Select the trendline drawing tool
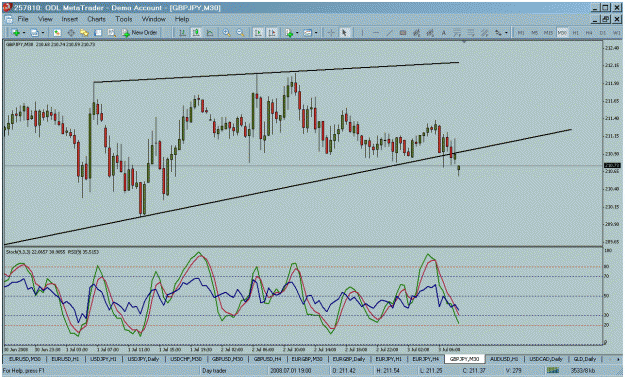 (389, 33)
